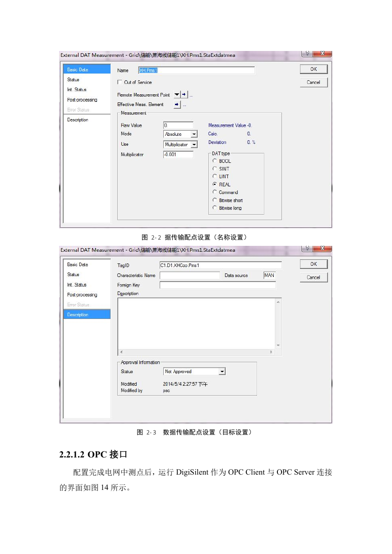The image size is (392, 554).
Task: Click the Description area vertical scrollbar
Action: pos(278,323)
